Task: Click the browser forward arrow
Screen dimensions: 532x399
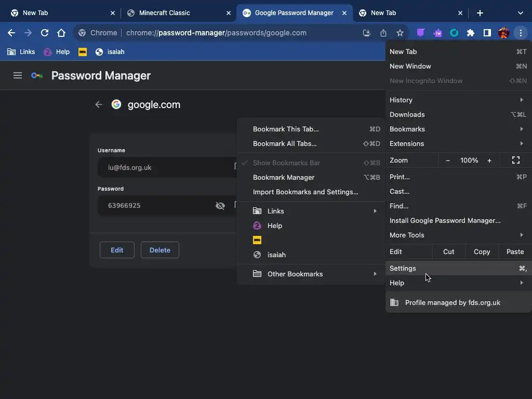Action: point(28,33)
